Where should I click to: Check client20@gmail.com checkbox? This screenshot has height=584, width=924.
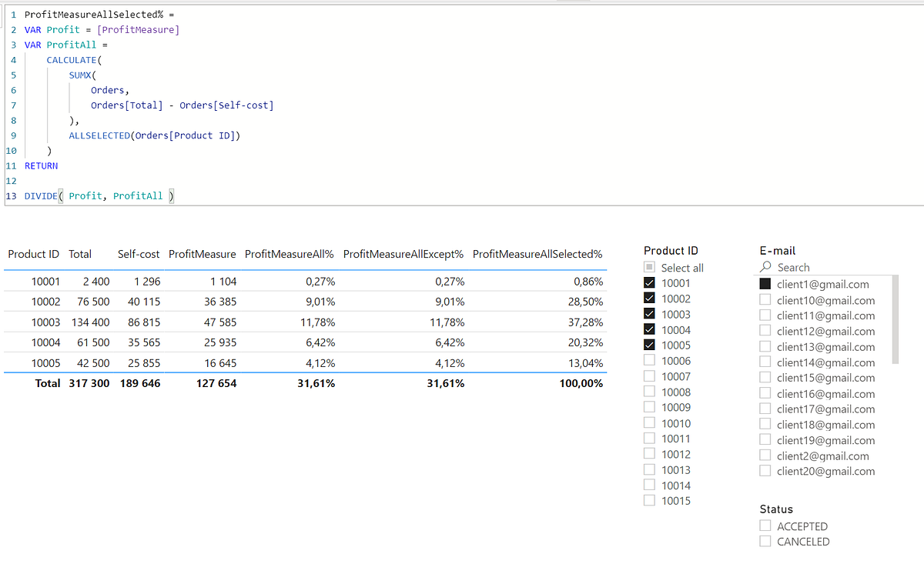point(765,470)
